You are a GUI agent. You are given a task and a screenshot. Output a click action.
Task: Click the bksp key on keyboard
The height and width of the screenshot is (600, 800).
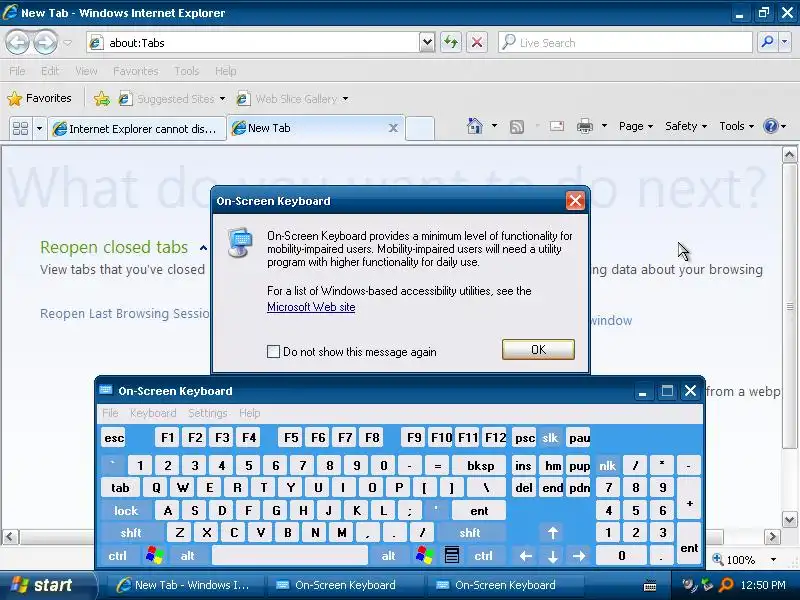480,465
